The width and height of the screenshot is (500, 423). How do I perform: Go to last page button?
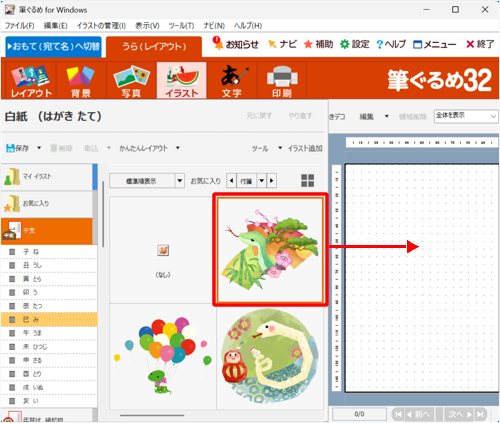(480, 414)
